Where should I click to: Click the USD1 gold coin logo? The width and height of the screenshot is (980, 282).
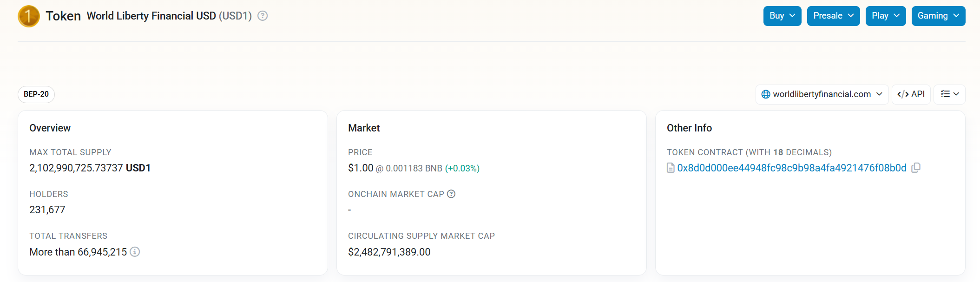coord(28,16)
